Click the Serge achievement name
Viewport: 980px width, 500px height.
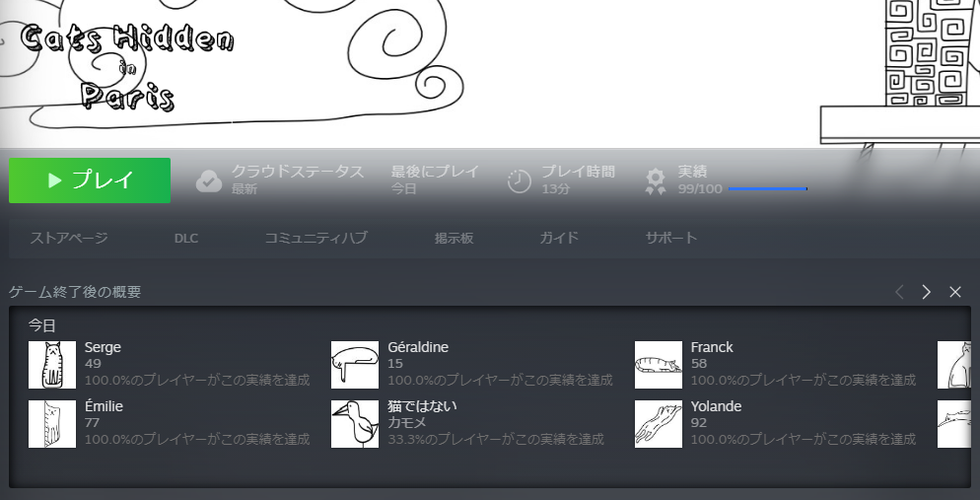coord(103,347)
